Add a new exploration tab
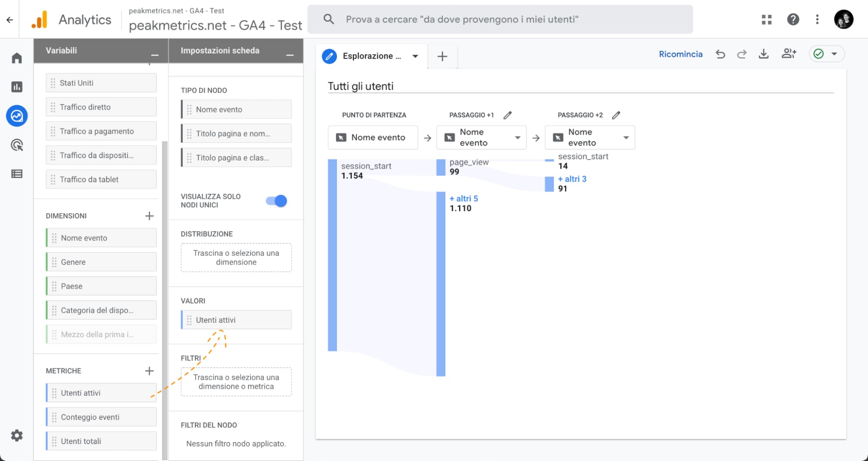 point(442,56)
